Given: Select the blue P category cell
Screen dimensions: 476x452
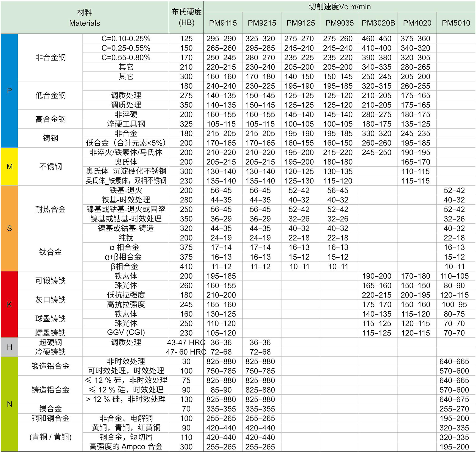Looking at the screenshot, I should 9,91.
